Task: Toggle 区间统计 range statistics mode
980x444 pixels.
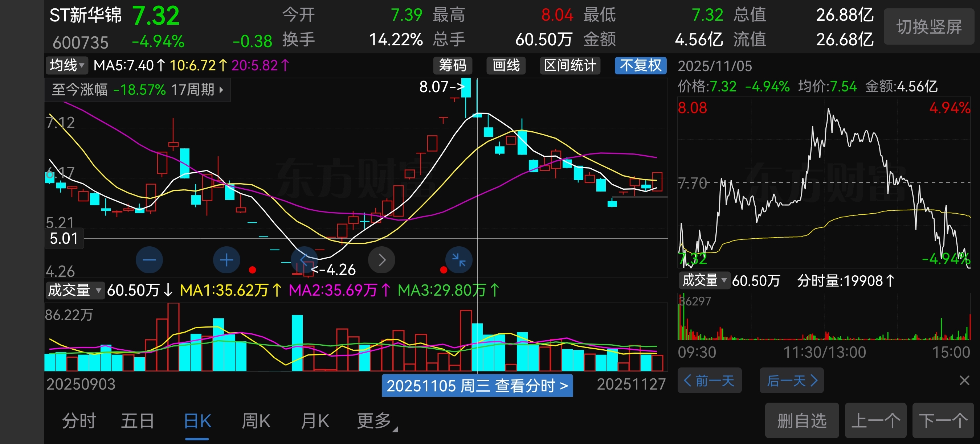Action: (569, 65)
